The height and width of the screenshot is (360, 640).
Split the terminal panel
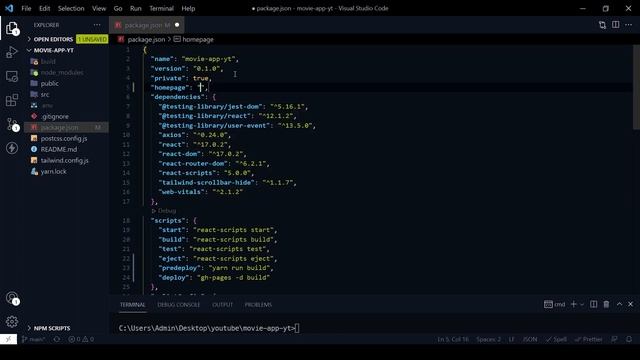pos(593,304)
